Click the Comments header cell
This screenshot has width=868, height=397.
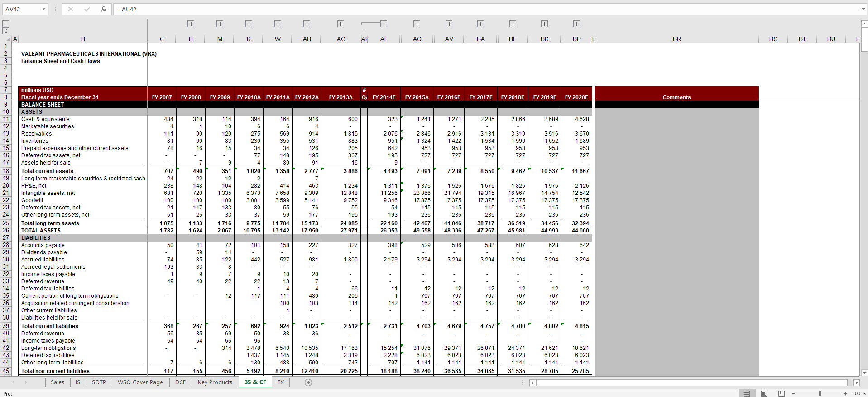pyautogui.click(x=676, y=97)
